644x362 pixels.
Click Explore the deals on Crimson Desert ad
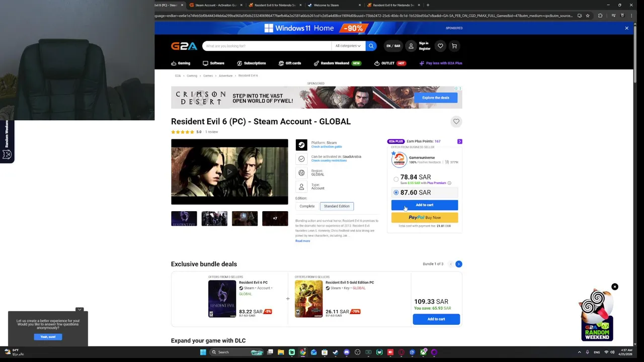click(436, 98)
